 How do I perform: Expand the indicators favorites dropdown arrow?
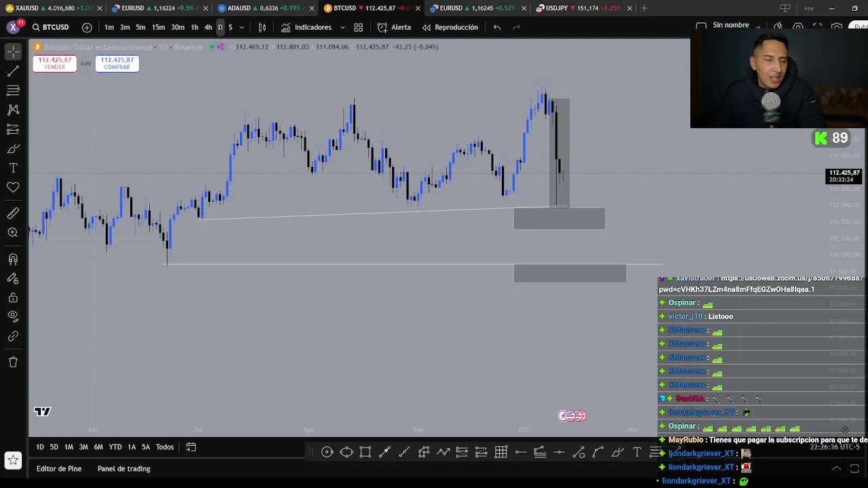(342, 27)
